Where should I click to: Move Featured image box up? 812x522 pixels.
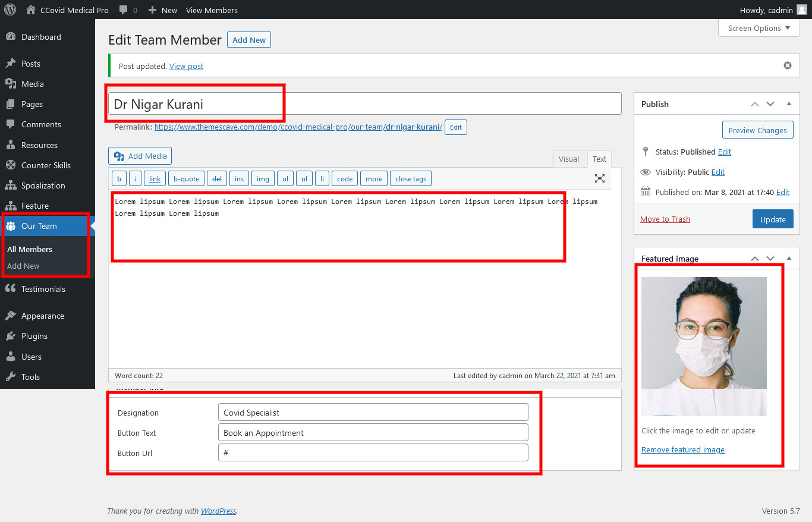pyautogui.click(x=755, y=259)
